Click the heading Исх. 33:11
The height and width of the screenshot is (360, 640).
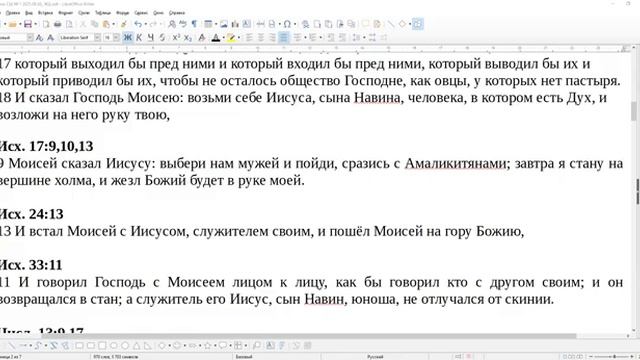click(31, 265)
